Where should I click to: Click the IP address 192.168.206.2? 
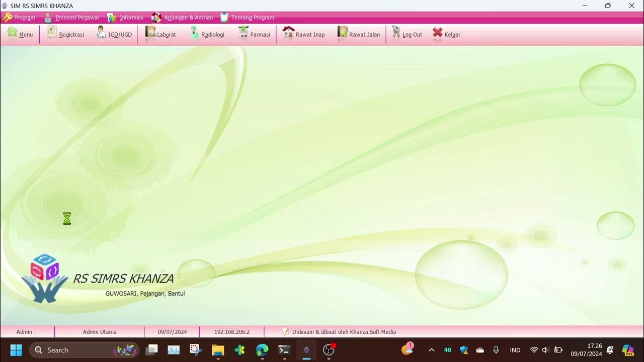point(232,332)
